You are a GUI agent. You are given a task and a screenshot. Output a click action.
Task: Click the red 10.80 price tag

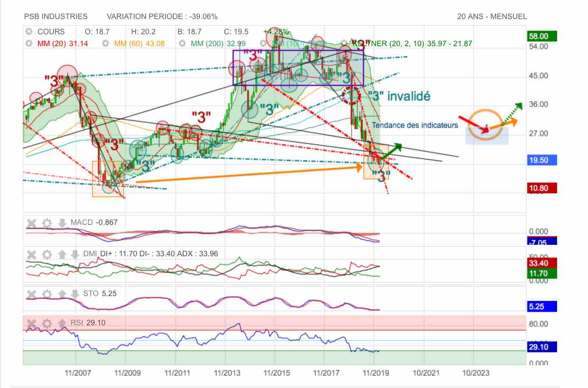(x=542, y=188)
